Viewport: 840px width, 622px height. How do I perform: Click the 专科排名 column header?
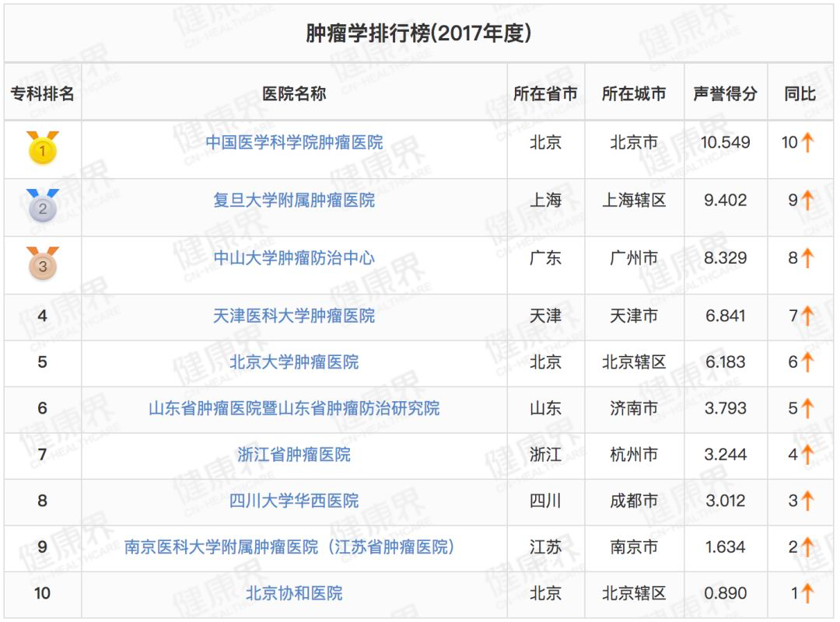42,94
